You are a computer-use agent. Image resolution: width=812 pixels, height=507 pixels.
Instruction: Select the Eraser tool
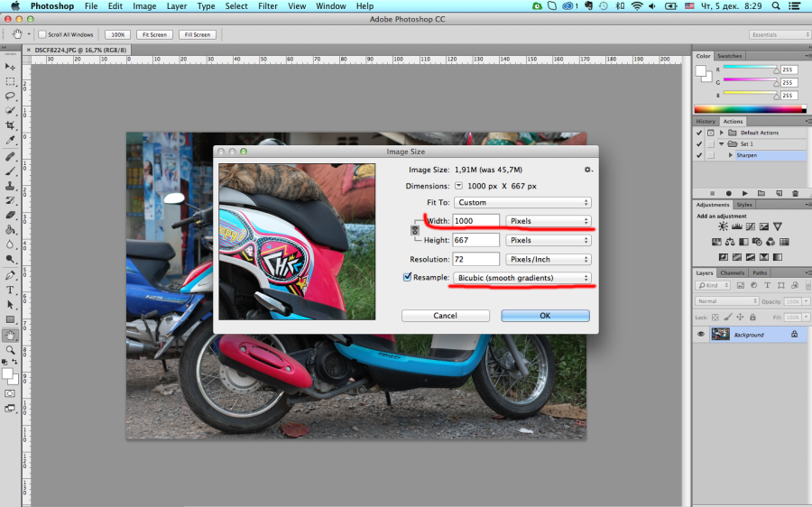tap(10, 215)
